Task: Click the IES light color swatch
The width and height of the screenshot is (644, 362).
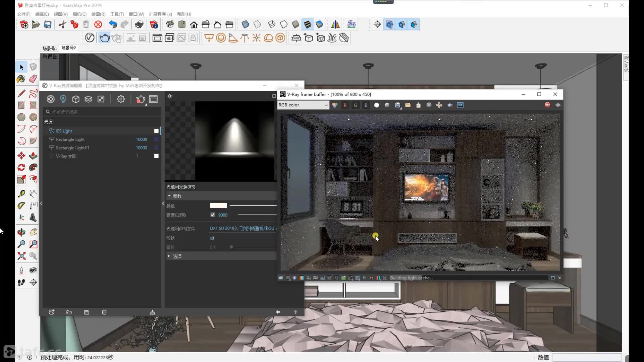Action: pos(218,205)
